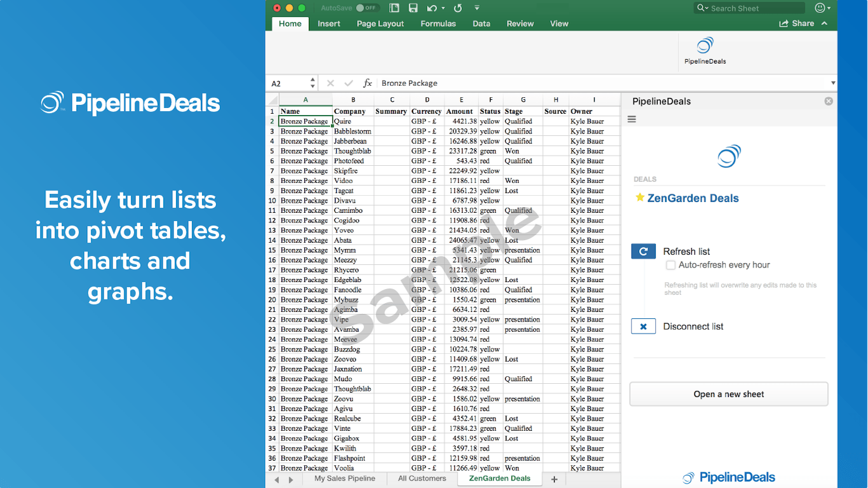Screen dimensions: 868x488
Task: Open the Customize Quick Access Toolbar dropdown
Action: pyautogui.click(x=477, y=8)
